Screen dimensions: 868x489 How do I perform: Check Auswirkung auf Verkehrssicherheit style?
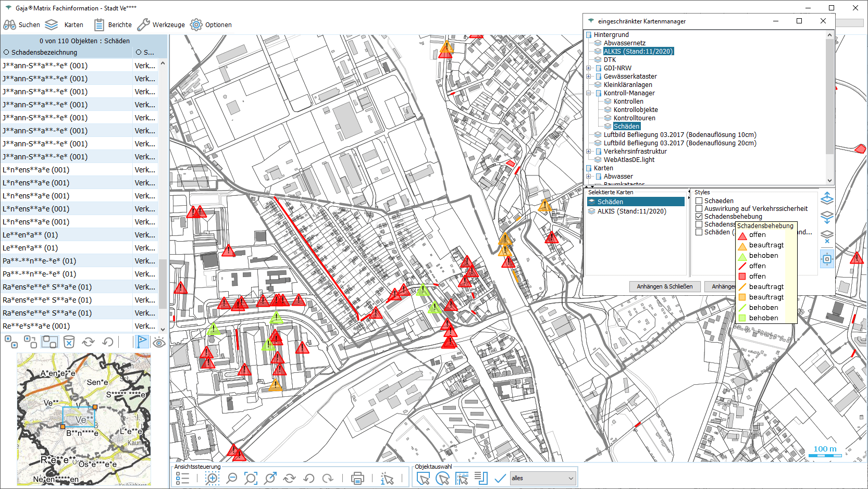tap(699, 209)
